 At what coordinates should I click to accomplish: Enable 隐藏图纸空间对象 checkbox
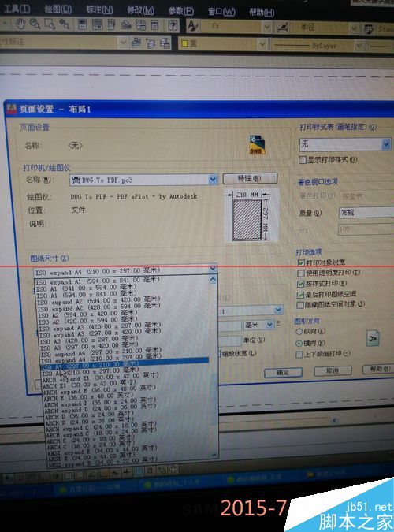coord(299,305)
